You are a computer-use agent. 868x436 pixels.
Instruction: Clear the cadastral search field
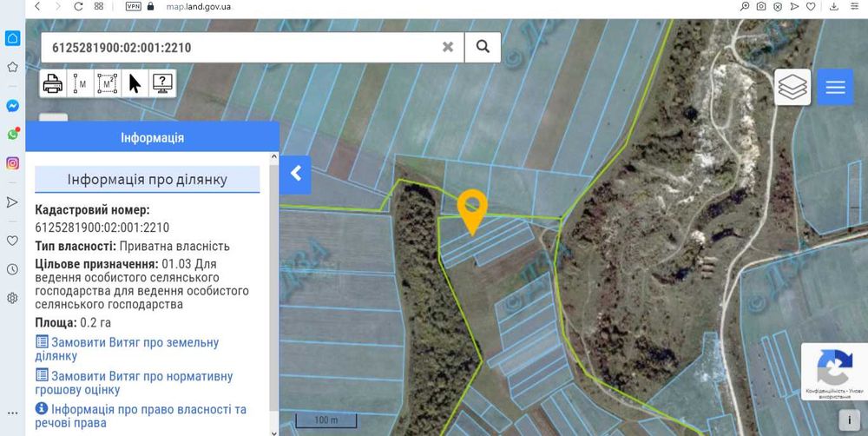coord(448,47)
